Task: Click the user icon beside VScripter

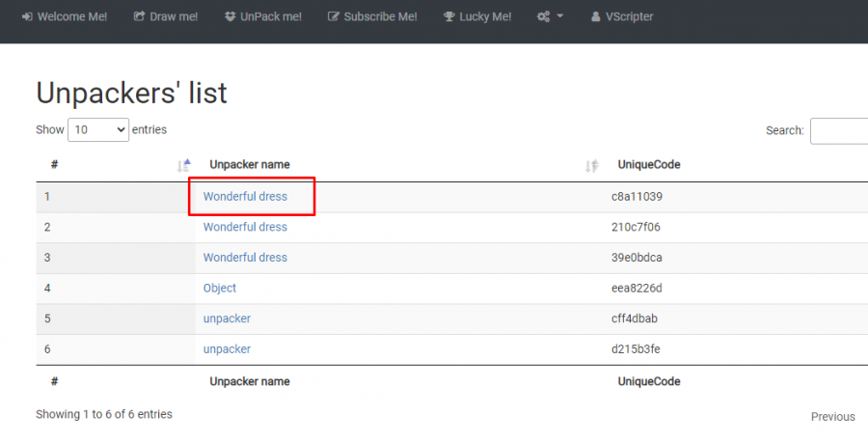Action: click(x=597, y=16)
